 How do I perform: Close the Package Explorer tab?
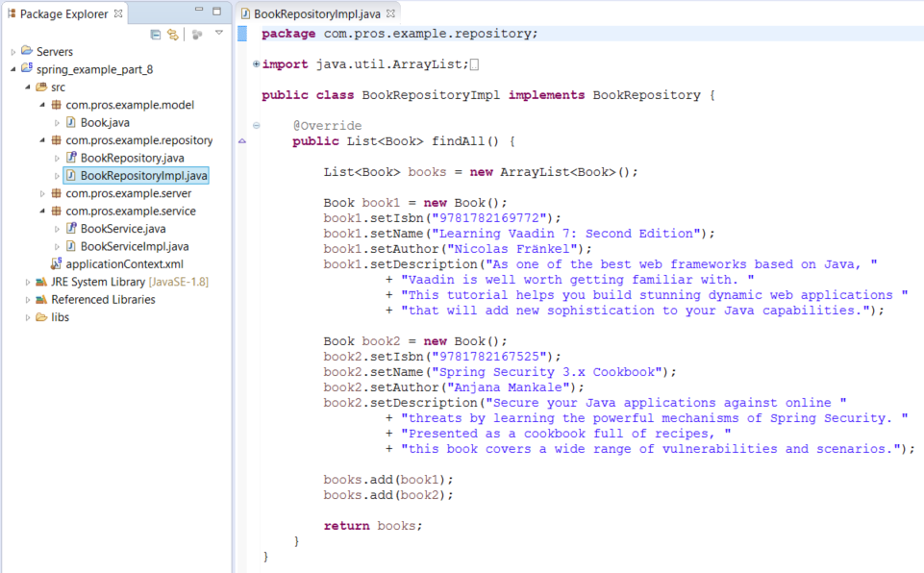point(118,12)
